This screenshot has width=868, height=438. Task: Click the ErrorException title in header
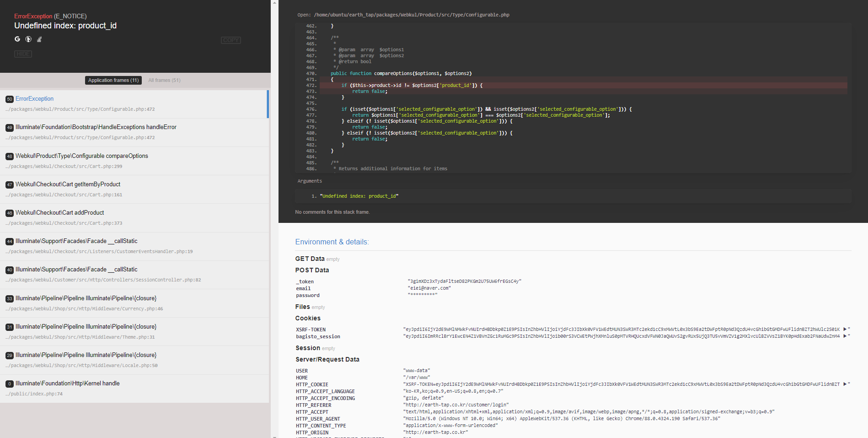pos(33,16)
